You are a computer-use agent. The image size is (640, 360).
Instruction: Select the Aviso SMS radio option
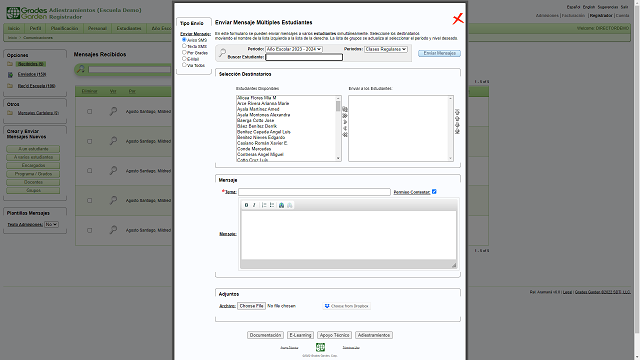pyautogui.click(x=184, y=40)
